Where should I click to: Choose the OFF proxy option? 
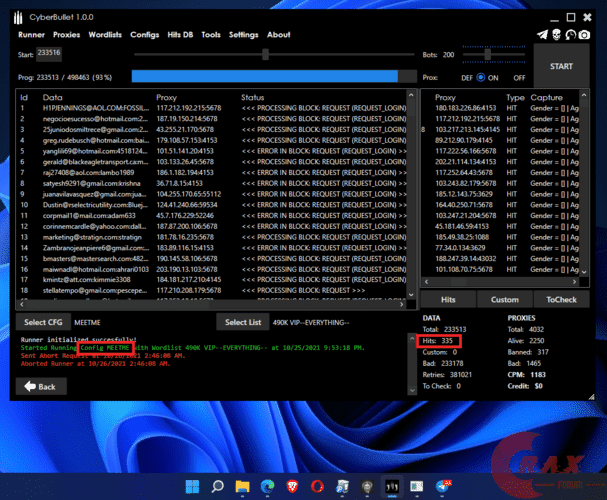[x=519, y=78]
